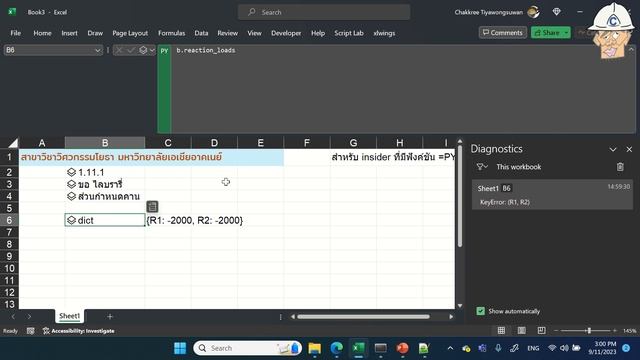Image resolution: width=640 pixels, height=360 pixels.
Task: Open Diagnostics pane options chevron
Action: [613, 149]
